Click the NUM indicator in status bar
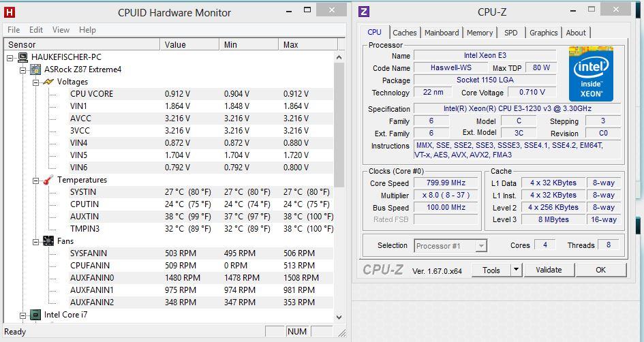The width and height of the screenshot is (644, 342). [x=297, y=332]
